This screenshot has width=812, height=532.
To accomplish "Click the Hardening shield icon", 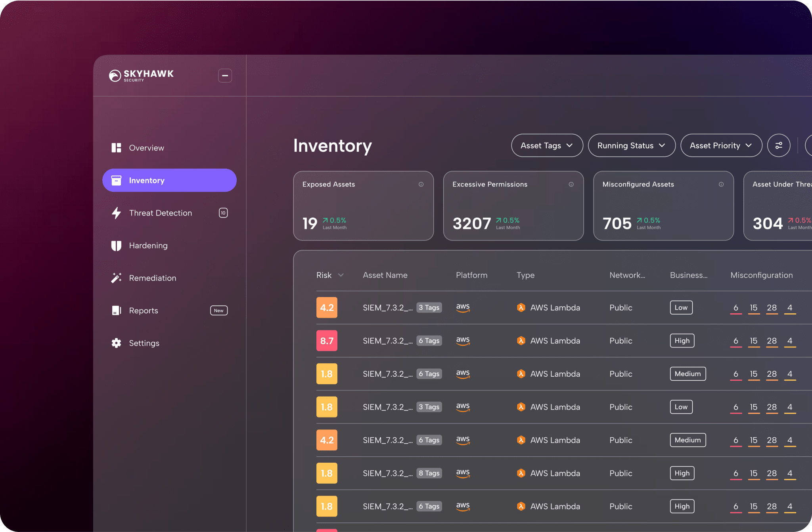I will tap(116, 246).
